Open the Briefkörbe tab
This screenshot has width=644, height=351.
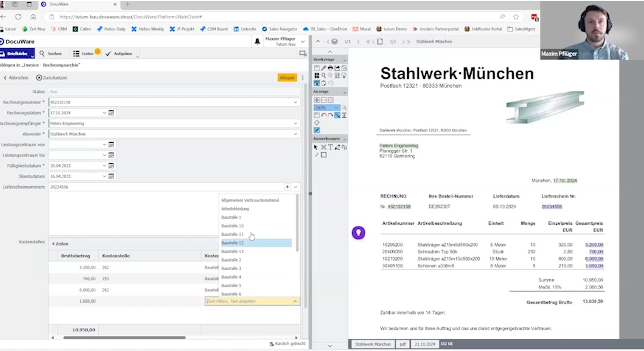[17, 53]
